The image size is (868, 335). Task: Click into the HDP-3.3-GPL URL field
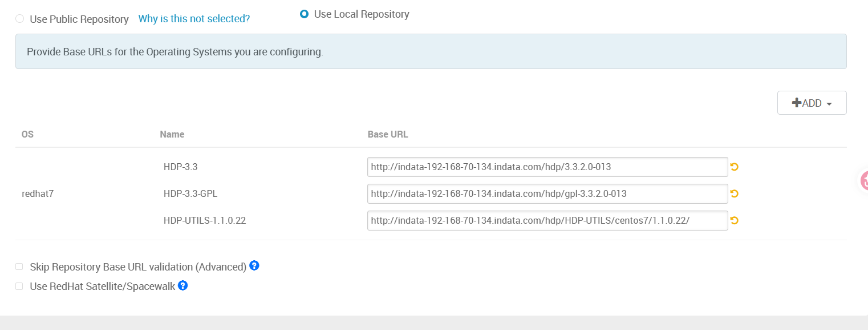(x=547, y=194)
